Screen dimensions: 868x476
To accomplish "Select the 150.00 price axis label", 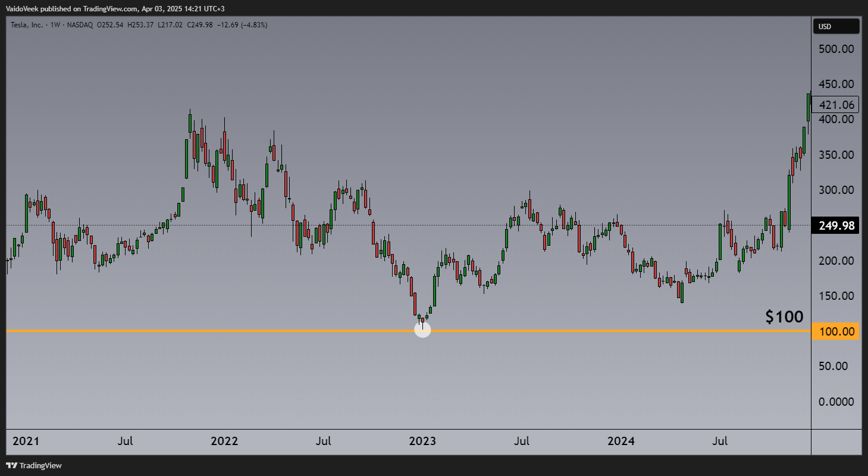I will tap(836, 296).
